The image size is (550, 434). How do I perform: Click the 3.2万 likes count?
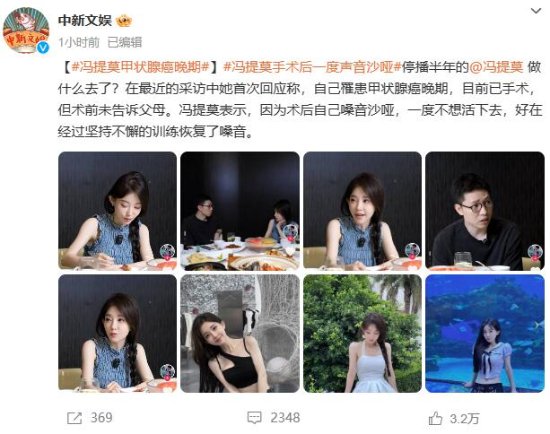(464, 418)
